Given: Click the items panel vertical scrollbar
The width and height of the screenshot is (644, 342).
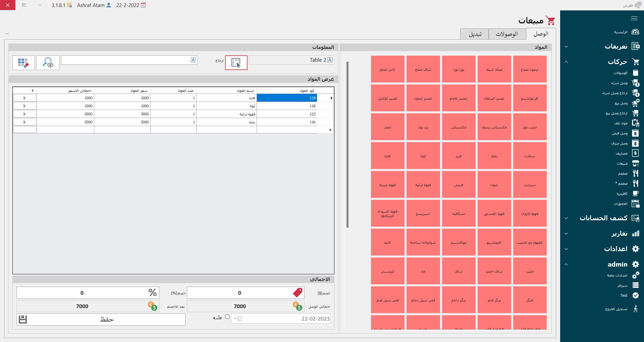Looking at the screenshot, I should [x=347, y=144].
